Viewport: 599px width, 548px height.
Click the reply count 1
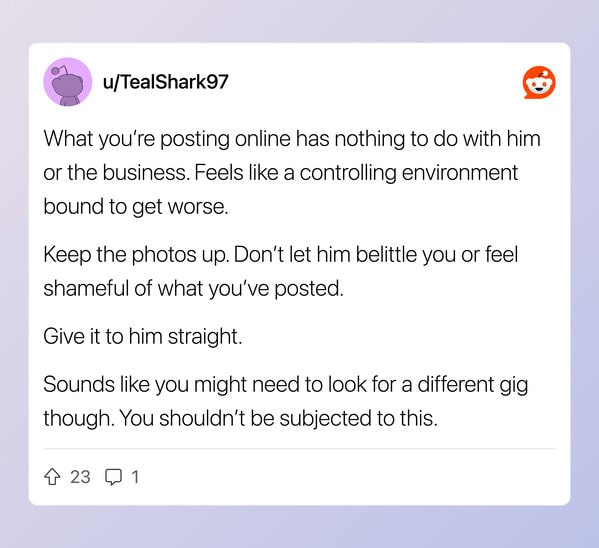click(x=135, y=477)
